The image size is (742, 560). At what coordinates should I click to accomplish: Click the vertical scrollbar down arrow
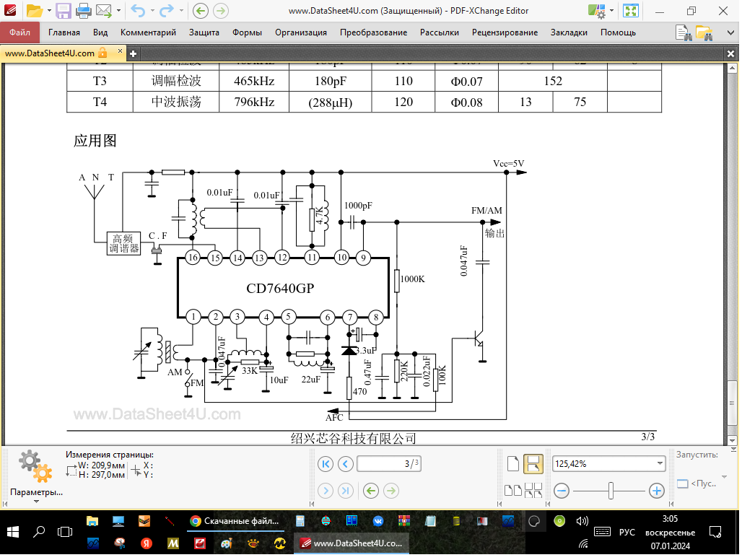point(732,440)
